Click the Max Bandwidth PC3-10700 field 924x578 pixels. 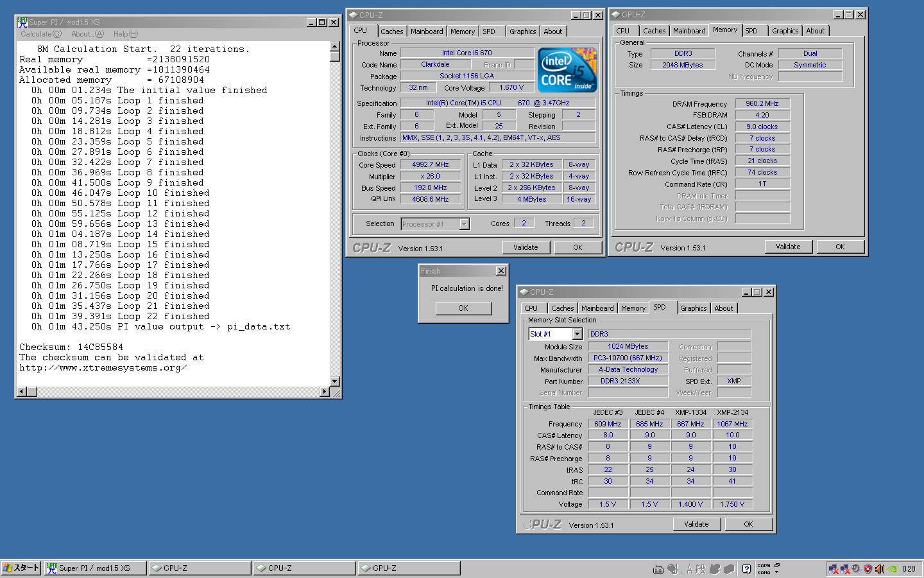[628, 358]
